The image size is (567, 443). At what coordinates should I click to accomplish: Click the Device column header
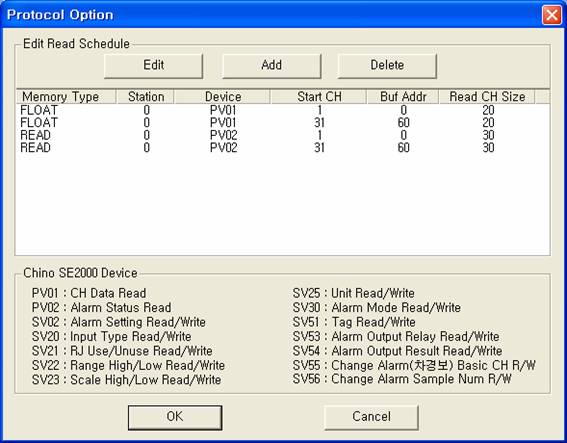point(223,97)
